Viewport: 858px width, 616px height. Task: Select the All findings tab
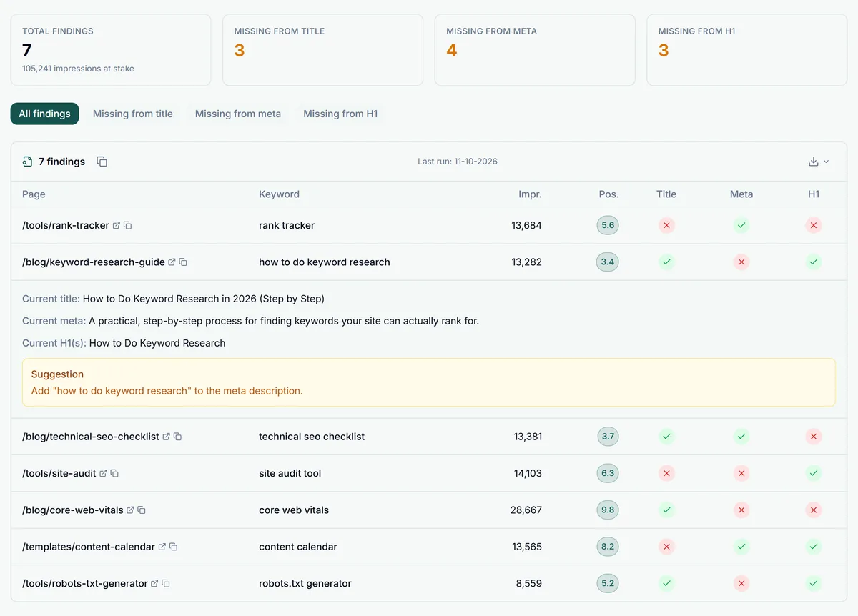tap(45, 114)
